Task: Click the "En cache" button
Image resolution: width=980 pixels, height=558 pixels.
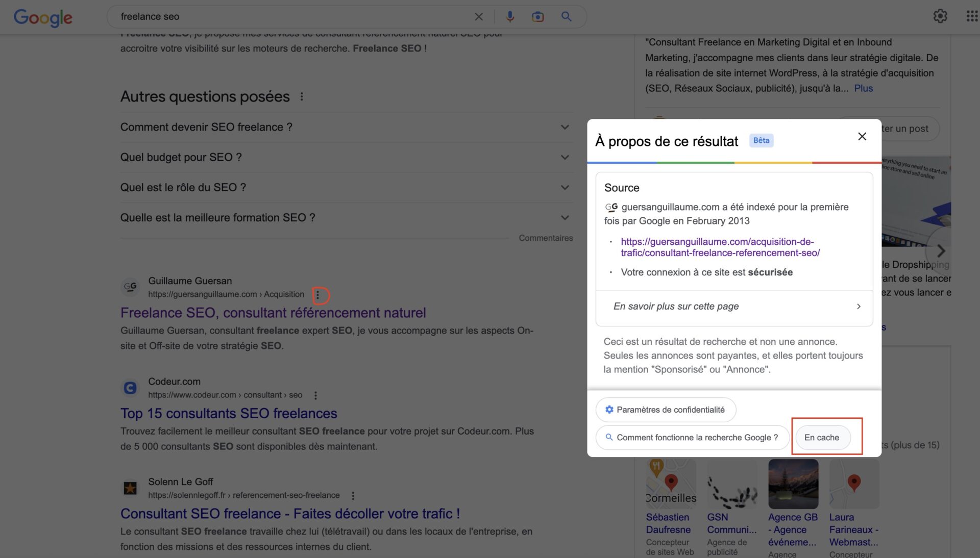Action: [823, 437]
